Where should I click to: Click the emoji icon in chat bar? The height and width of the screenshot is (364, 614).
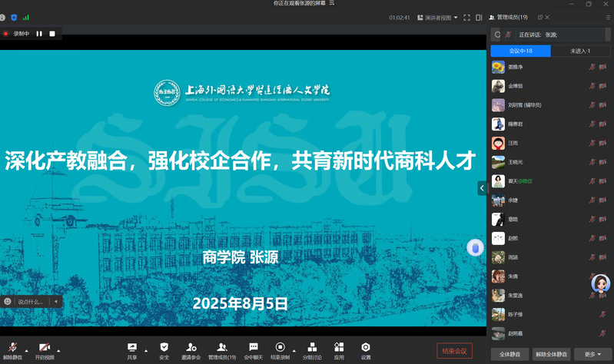[x=8, y=301]
